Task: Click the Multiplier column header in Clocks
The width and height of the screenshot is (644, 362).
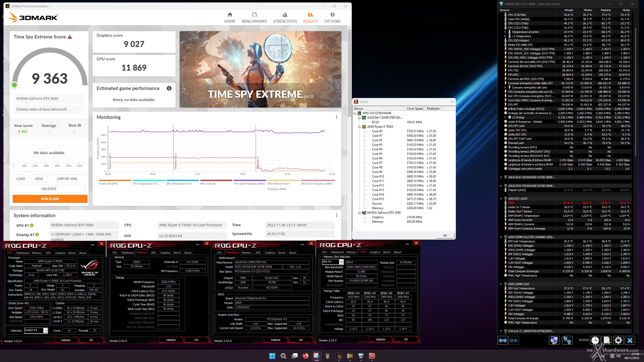Action: tap(433, 109)
